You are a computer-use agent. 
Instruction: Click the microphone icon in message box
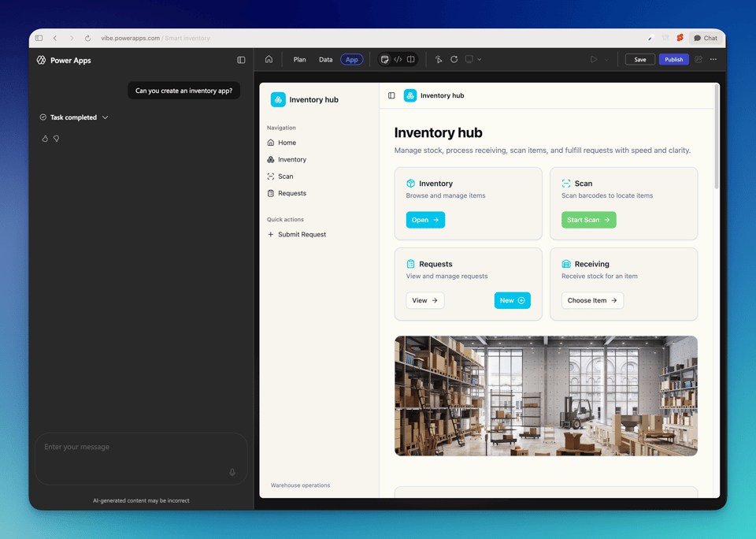tap(232, 473)
